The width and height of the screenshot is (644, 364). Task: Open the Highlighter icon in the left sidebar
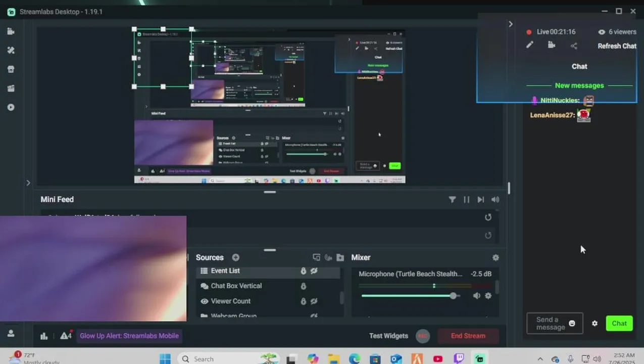click(x=11, y=88)
